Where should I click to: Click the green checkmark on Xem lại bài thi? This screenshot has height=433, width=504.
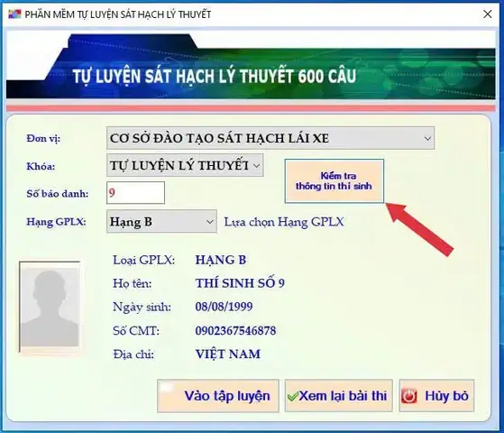point(293,396)
